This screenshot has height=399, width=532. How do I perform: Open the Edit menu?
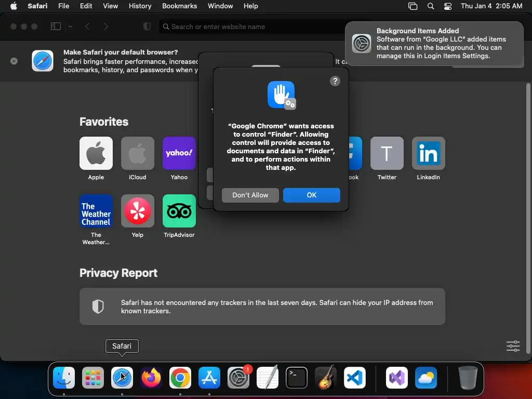pyautogui.click(x=86, y=6)
